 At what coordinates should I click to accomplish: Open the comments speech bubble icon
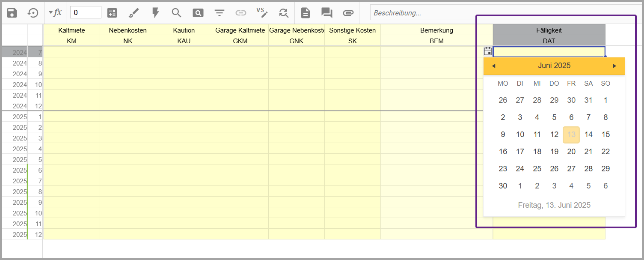(x=327, y=13)
